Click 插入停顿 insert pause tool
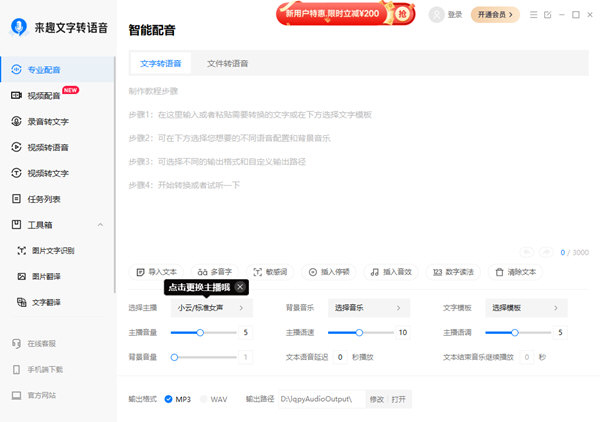Screen dimensions: 600x422 coord(327,271)
